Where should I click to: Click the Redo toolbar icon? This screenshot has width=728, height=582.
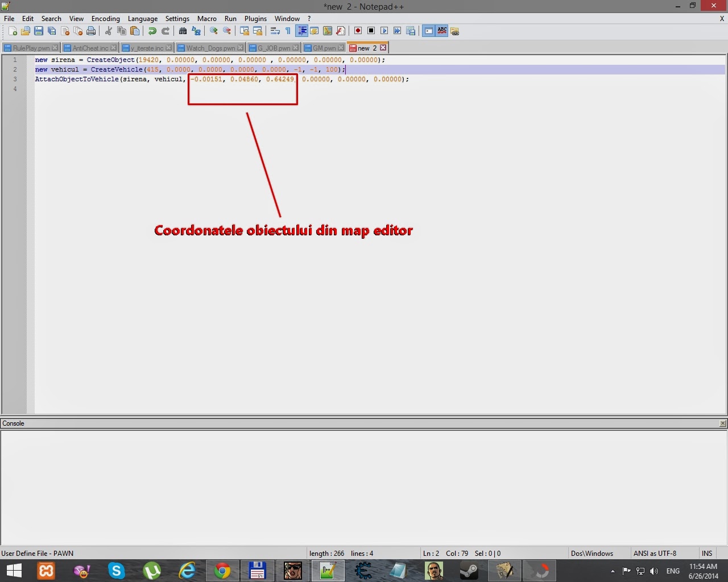point(166,31)
